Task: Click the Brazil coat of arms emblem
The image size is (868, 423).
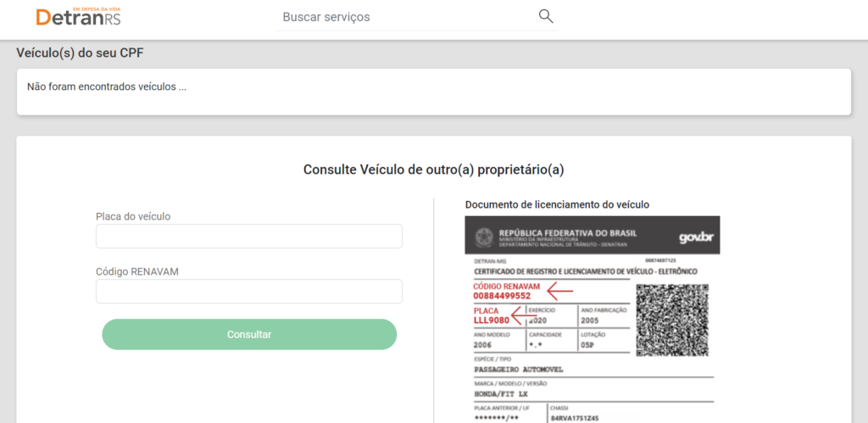Action: (484, 236)
